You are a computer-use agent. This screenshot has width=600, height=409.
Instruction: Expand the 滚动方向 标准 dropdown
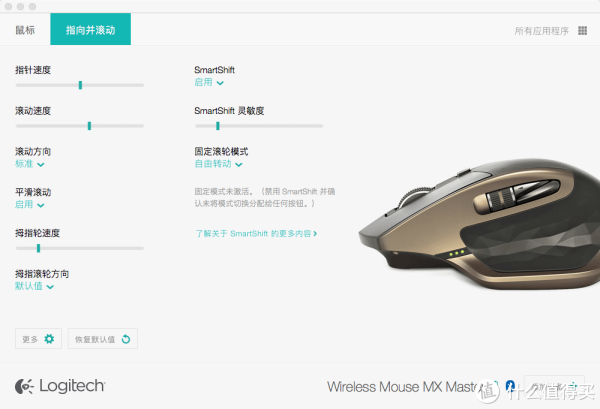coord(30,164)
